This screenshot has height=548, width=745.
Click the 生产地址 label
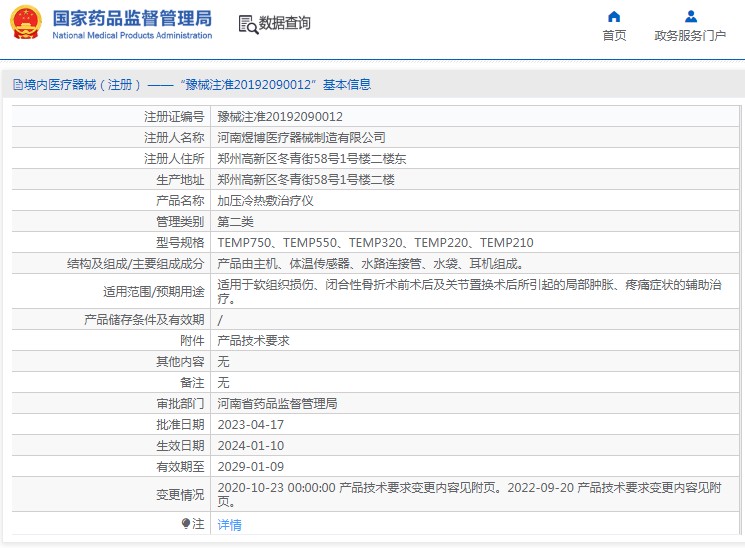(x=180, y=180)
